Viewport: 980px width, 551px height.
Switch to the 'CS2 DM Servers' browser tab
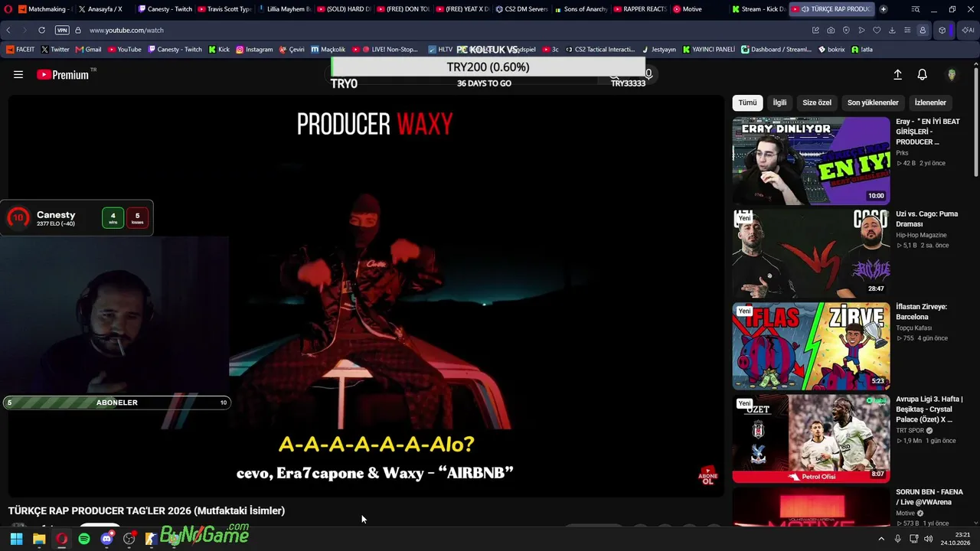(x=522, y=9)
